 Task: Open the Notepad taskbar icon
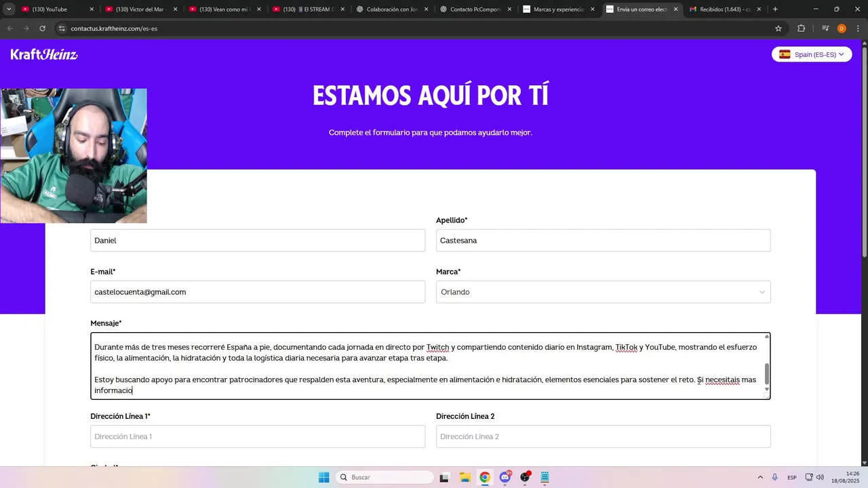coord(545,477)
